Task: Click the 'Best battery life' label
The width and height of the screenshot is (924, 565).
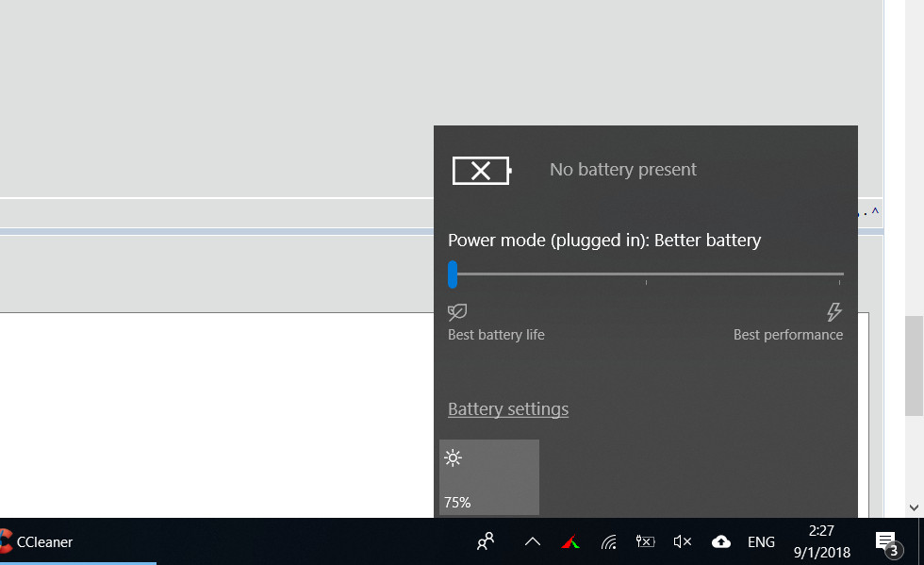Action: (x=496, y=335)
